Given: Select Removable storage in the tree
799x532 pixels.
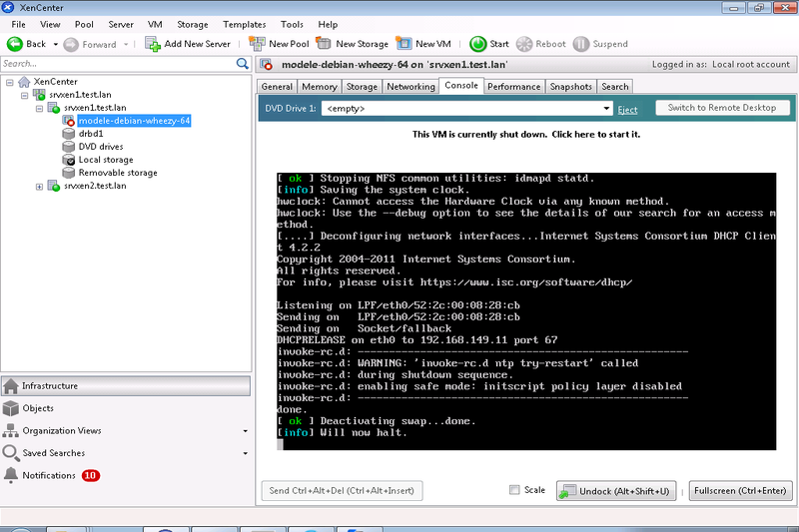Looking at the screenshot, I should point(118,173).
